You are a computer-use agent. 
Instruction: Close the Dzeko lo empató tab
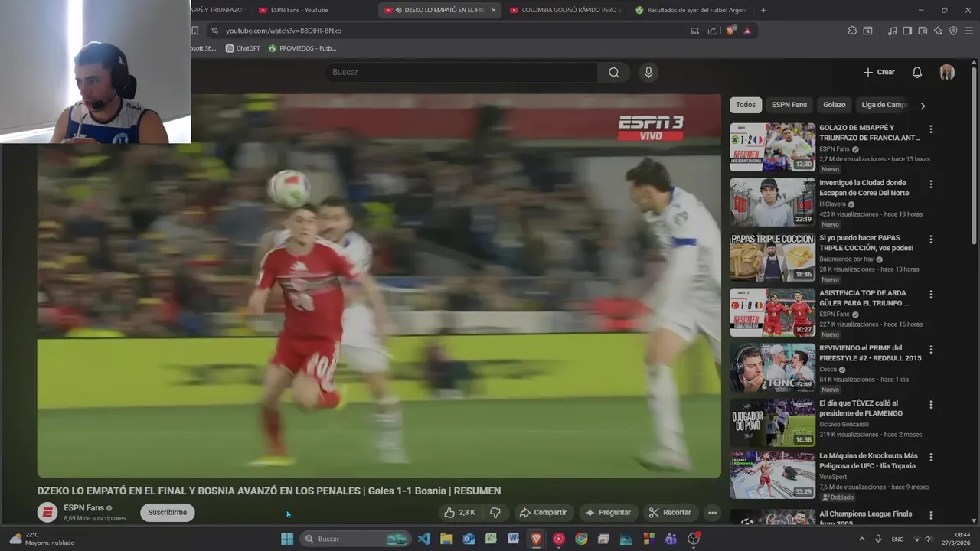click(x=493, y=10)
